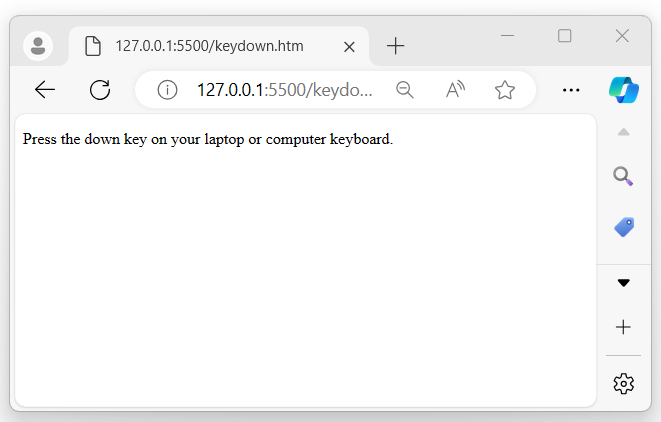Open the Shopping tag in the sidebar
This screenshot has height=422, width=661.
tap(624, 227)
